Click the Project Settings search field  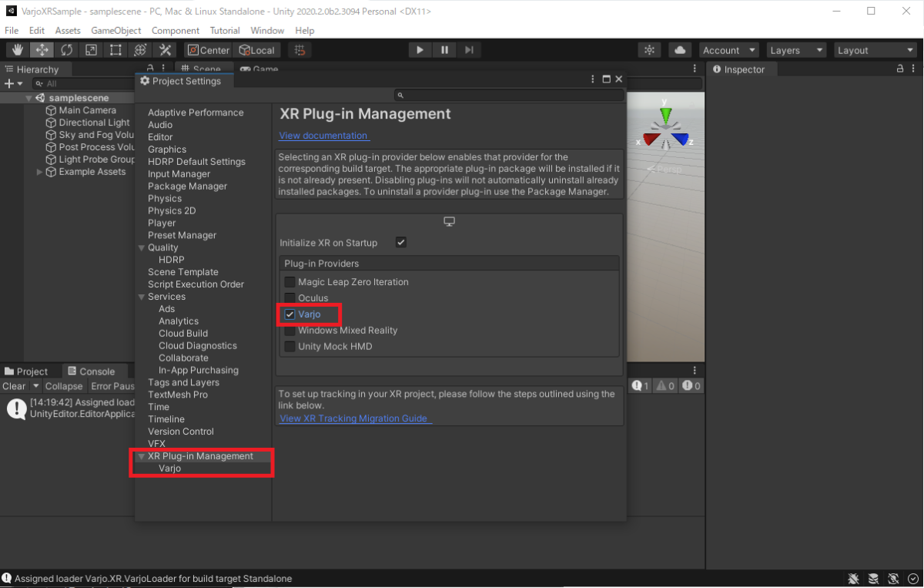tap(509, 96)
